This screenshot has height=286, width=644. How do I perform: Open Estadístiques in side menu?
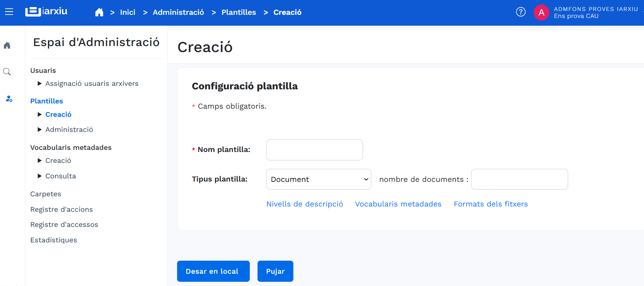tap(54, 240)
